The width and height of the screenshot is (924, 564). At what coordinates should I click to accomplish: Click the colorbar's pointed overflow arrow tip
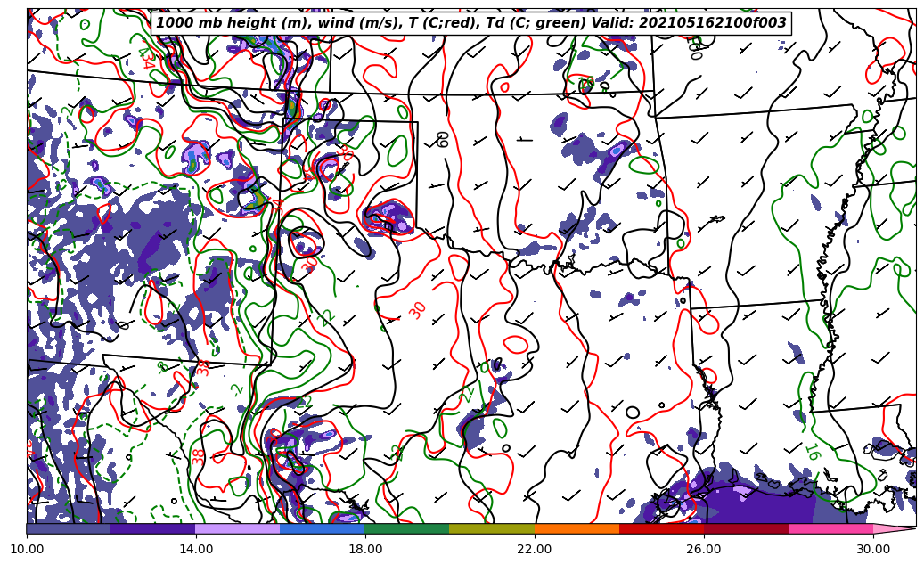pos(895,528)
